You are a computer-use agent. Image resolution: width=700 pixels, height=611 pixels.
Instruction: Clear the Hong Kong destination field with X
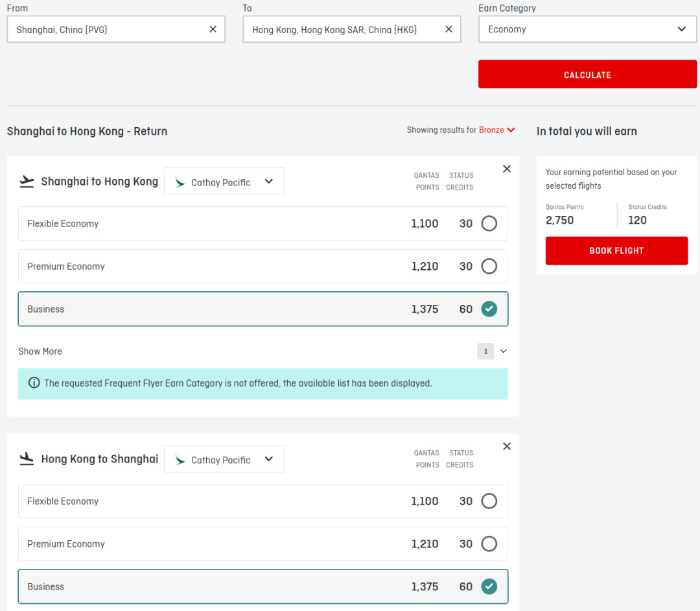(x=449, y=29)
